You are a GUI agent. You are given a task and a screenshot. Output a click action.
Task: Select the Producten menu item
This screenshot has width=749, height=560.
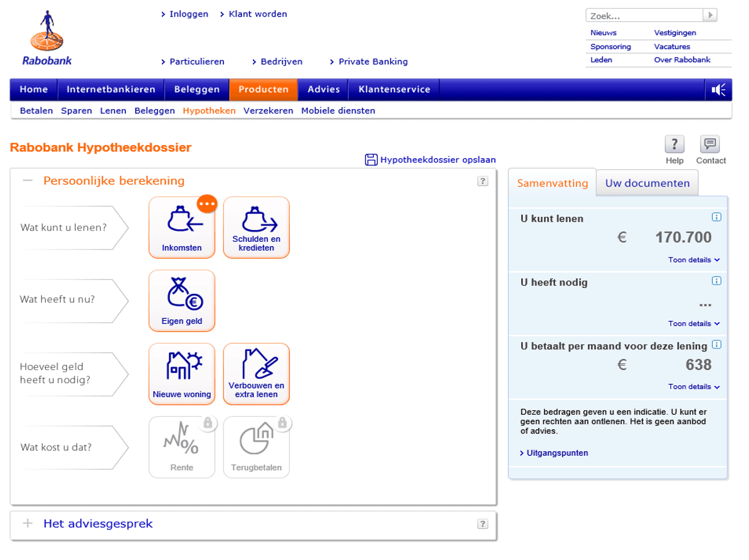point(263,89)
